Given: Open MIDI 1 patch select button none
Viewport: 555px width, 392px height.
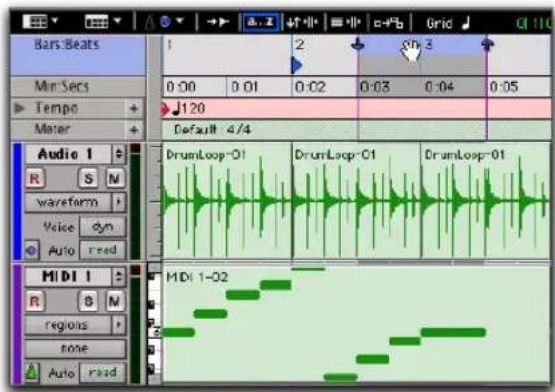Looking at the screenshot, I should (x=75, y=348).
